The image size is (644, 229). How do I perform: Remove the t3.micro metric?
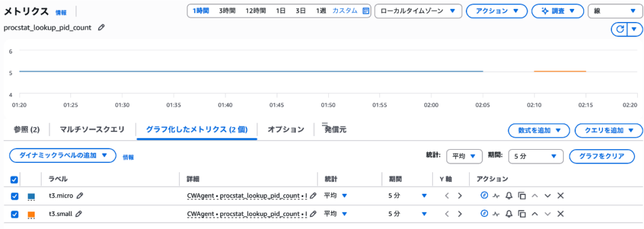point(560,196)
